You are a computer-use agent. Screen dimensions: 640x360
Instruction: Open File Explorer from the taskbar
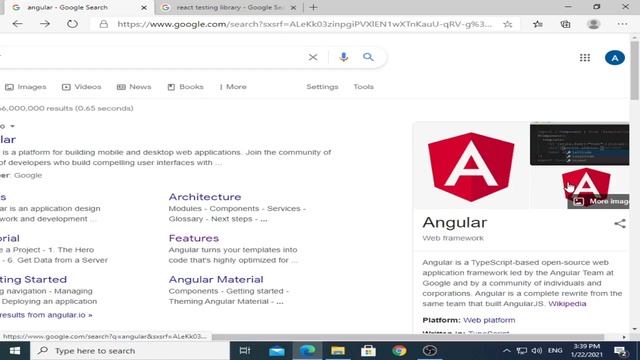click(x=338, y=351)
